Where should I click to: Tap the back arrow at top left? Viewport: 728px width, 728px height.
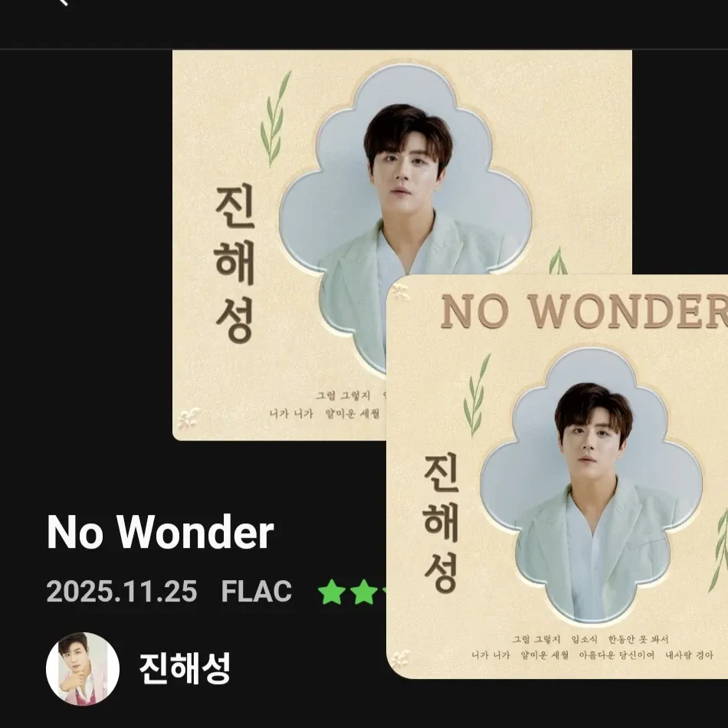click(x=63, y=2)
